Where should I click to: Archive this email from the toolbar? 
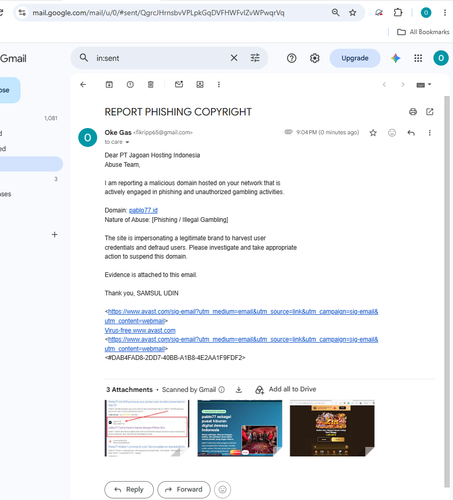[x=109, y=85]
